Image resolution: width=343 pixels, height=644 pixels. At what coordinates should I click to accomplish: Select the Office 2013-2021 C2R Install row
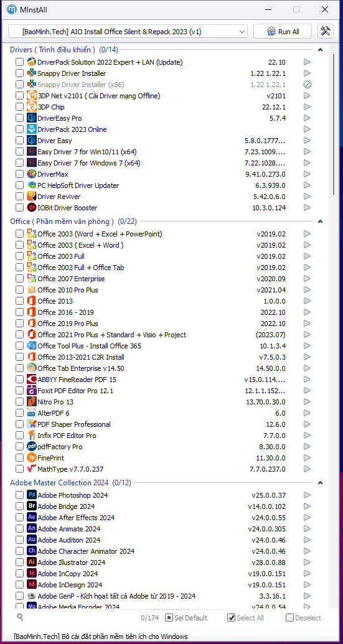click(x=80, y=357)
